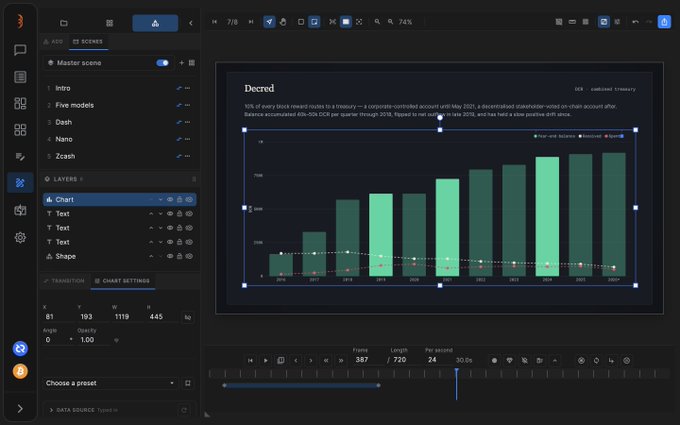Move the second Text layer down
The height and width of the screenshot is (425, 680).
160,228
